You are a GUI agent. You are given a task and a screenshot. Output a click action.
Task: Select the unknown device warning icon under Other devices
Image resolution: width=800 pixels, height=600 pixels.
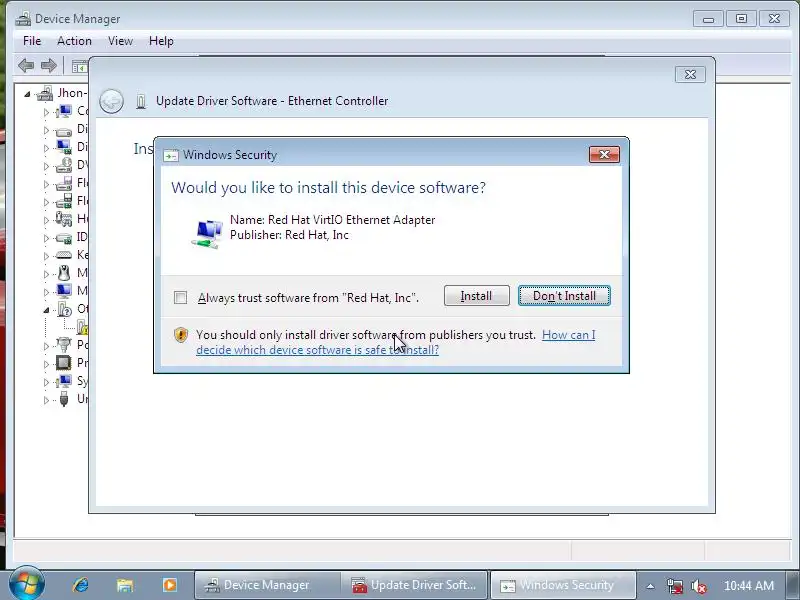click(x=83, y=327)
